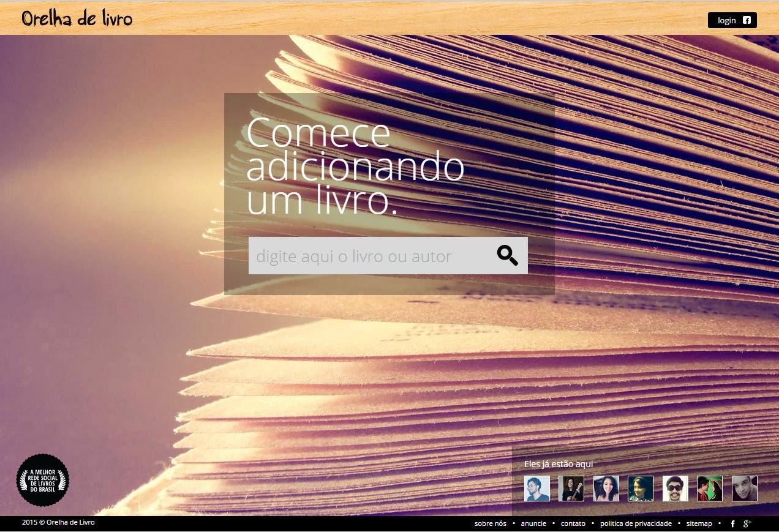Open the third avatar, smiling woman selfie
The image size is (779, 532).
[606, 489]
